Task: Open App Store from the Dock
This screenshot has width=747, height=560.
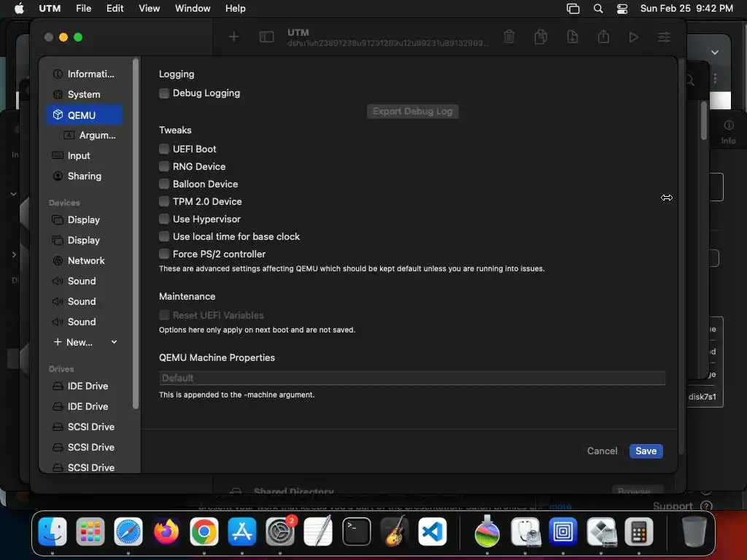Action: tap(242, 532)
